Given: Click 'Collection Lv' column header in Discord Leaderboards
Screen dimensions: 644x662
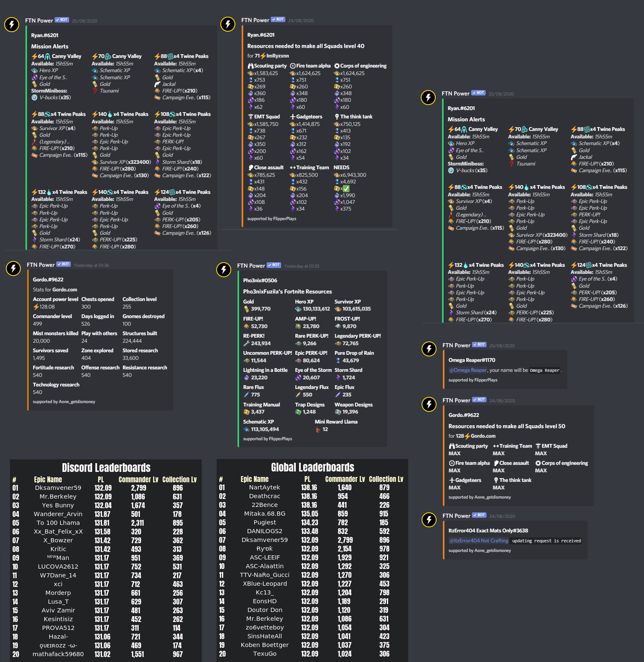Looking at the screenshot, I should [x=180, y=480].
